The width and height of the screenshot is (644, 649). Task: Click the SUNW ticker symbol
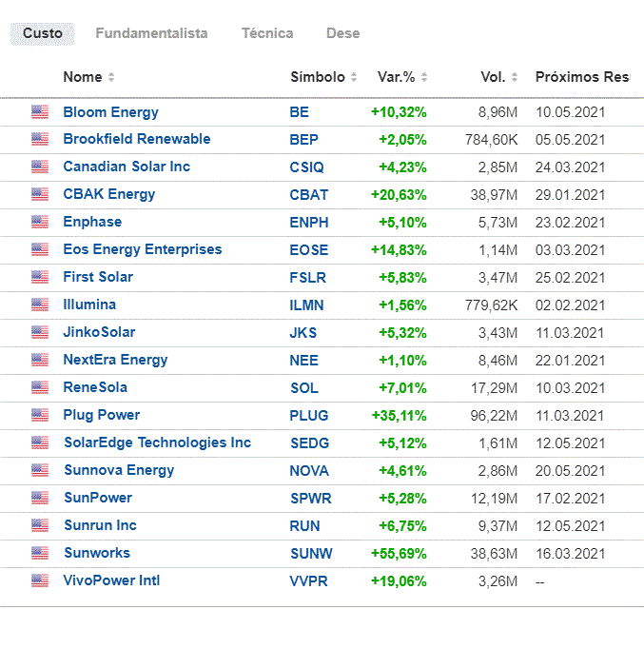click(311, 554)
